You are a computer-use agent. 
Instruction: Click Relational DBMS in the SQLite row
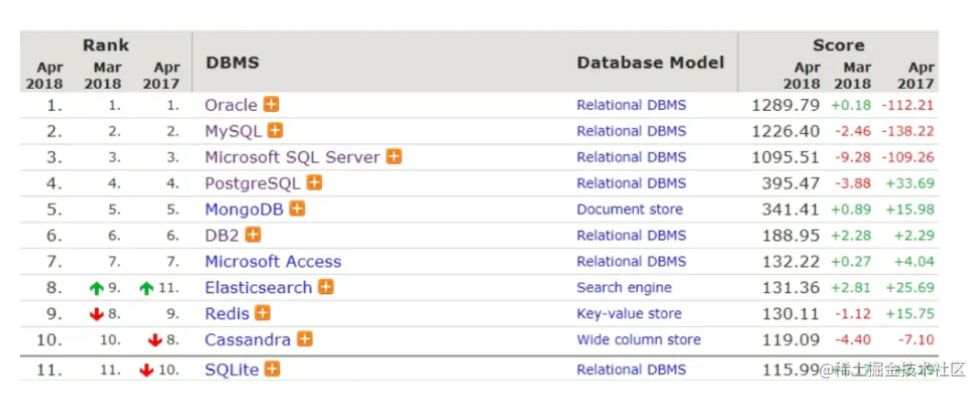[x=631, y=370]
